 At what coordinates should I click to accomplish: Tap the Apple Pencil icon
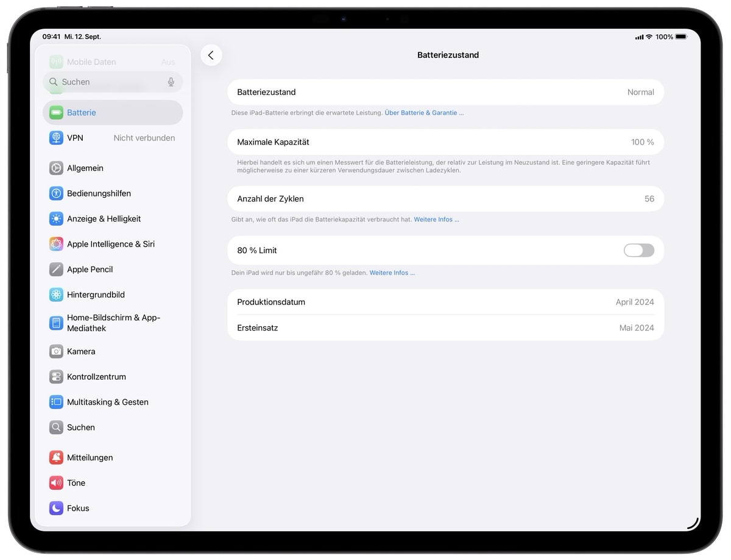(56, 270)
